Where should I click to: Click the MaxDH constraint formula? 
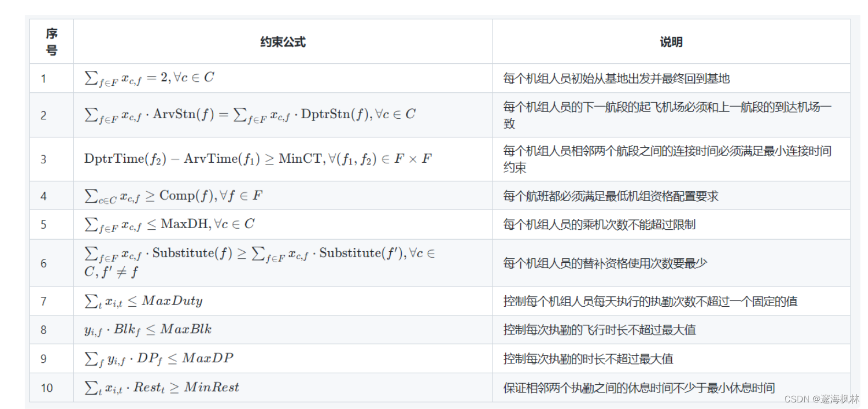pos(169,225)
